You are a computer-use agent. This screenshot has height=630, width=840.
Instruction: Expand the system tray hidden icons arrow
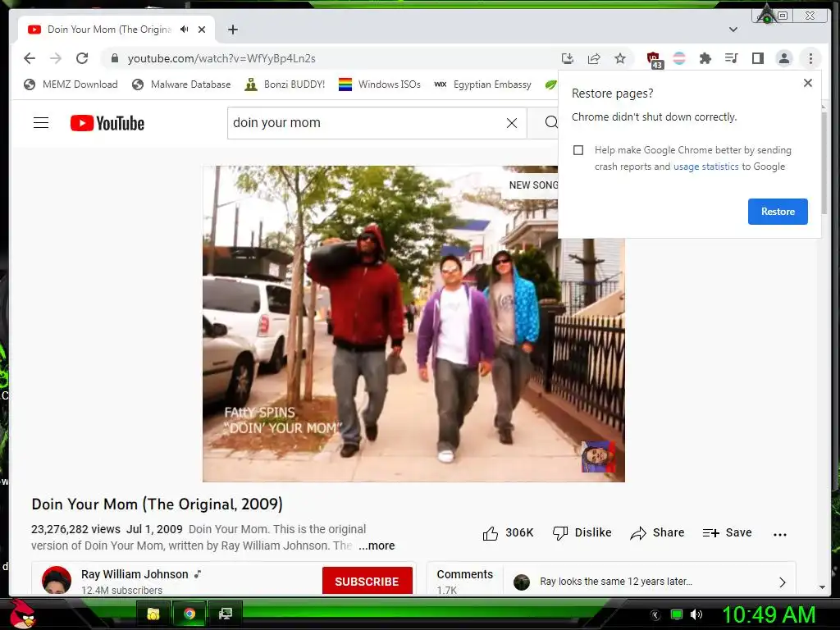(x=655, y=615)
